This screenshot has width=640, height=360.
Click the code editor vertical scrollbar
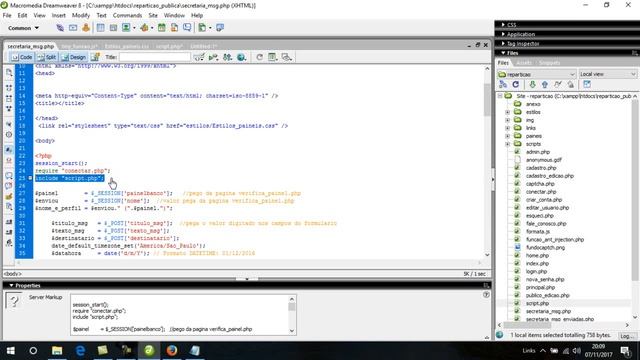(487, 162)
